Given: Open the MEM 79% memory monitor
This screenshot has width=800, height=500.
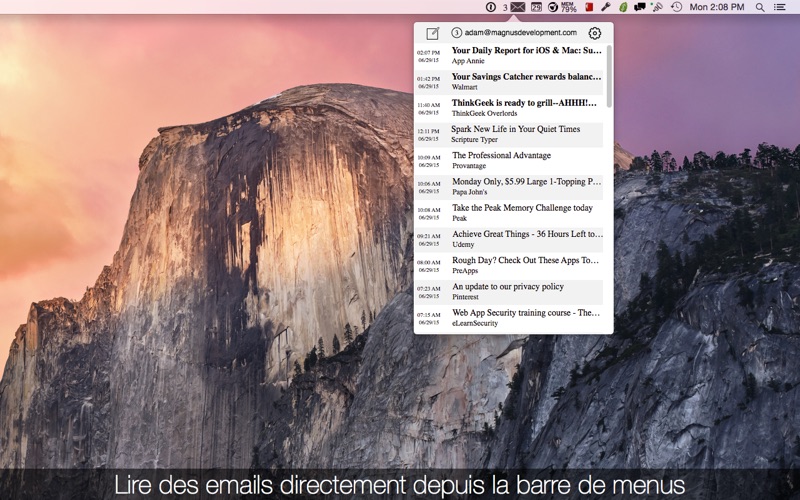Looking at the screenshot, I should [x=568, y=7].
